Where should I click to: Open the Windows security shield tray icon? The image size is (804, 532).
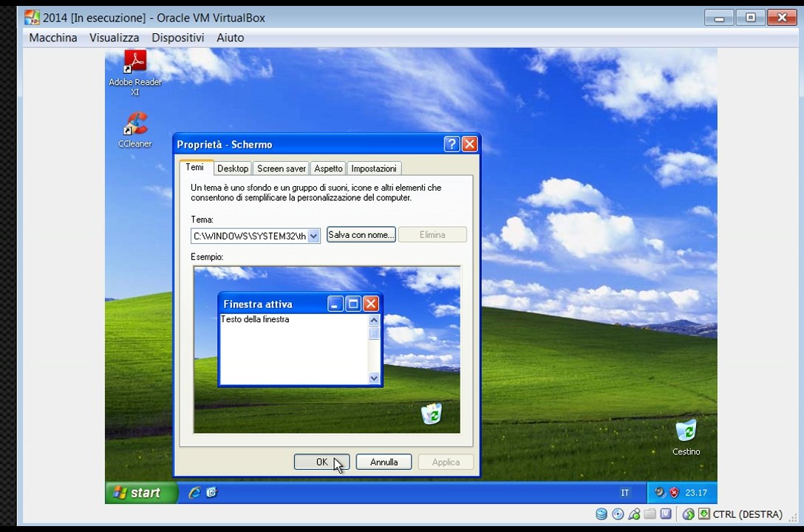click(x=674, y=493)
